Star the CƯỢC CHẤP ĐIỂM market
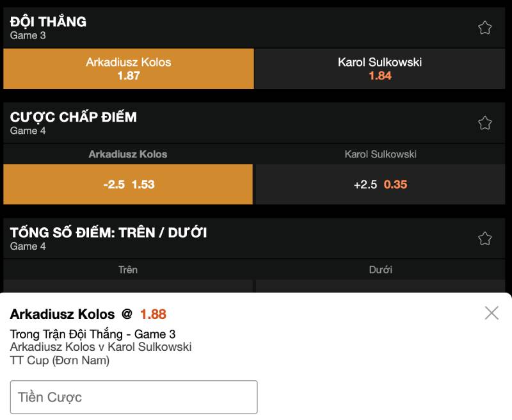512x420 pixels. pos(486,122)
